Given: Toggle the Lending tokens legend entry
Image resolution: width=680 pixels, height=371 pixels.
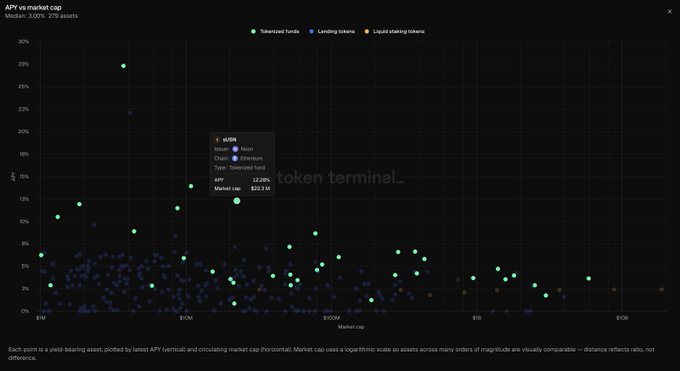Looking at the screenshot, I should pyautogui.click(x=332, y=31).
